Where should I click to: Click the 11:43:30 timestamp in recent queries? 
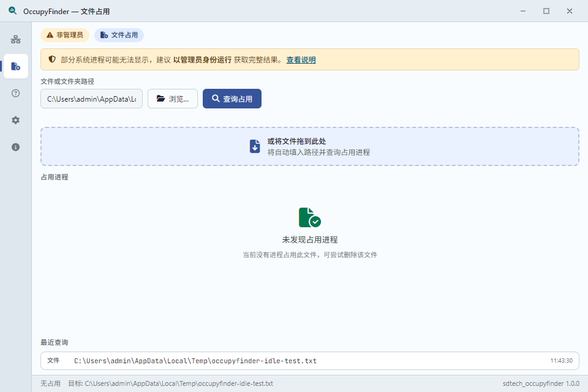[x=562, y=361]
